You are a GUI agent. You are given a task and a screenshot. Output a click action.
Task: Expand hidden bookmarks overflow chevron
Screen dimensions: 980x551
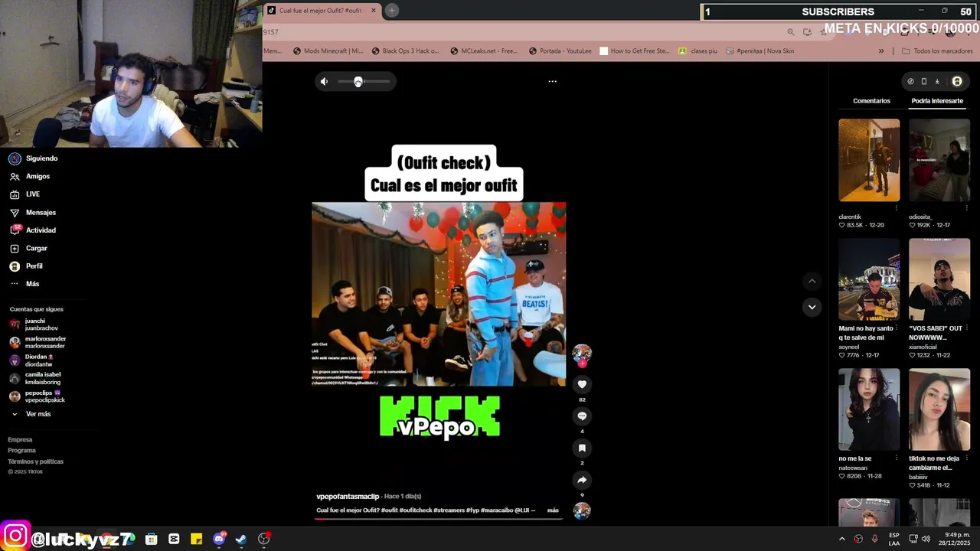[881, 51]
